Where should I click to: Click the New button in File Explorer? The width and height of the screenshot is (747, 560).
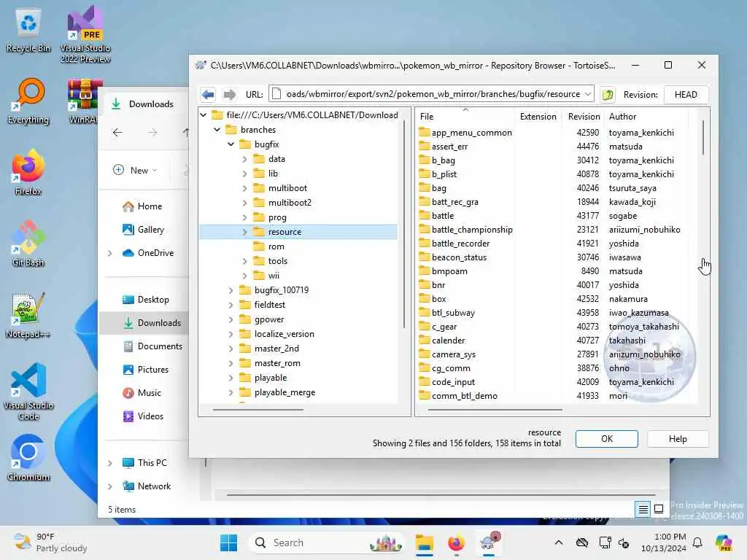click(x=135, y=170)
